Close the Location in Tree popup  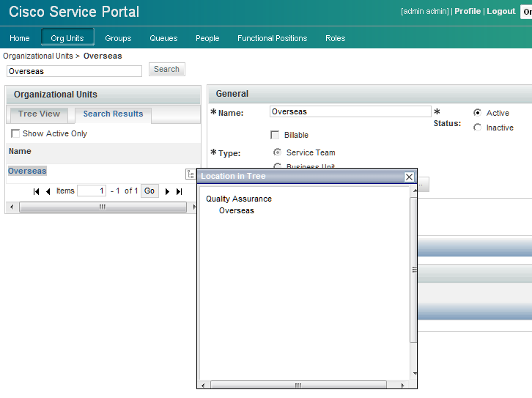point(409,177)
